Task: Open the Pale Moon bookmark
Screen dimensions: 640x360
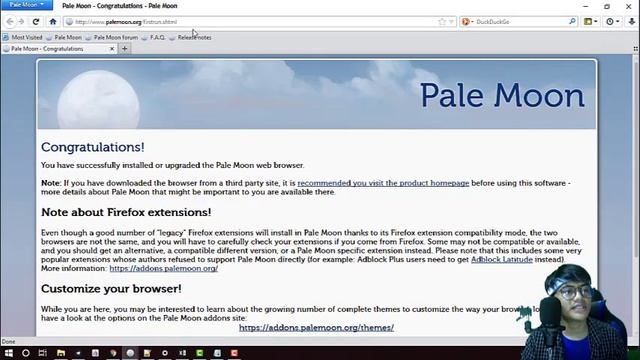Action: pos(64,37)
